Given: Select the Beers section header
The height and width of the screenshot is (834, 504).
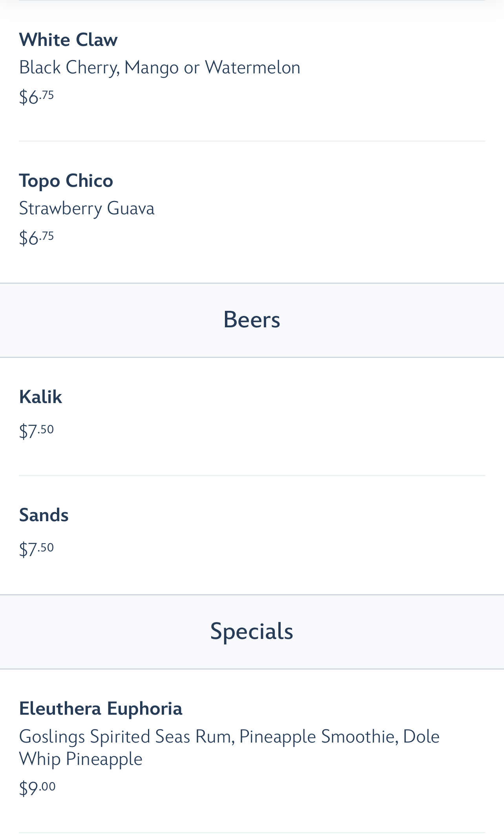Looking at the screenshot, I should pyautogui.click(x=252, y=319).
